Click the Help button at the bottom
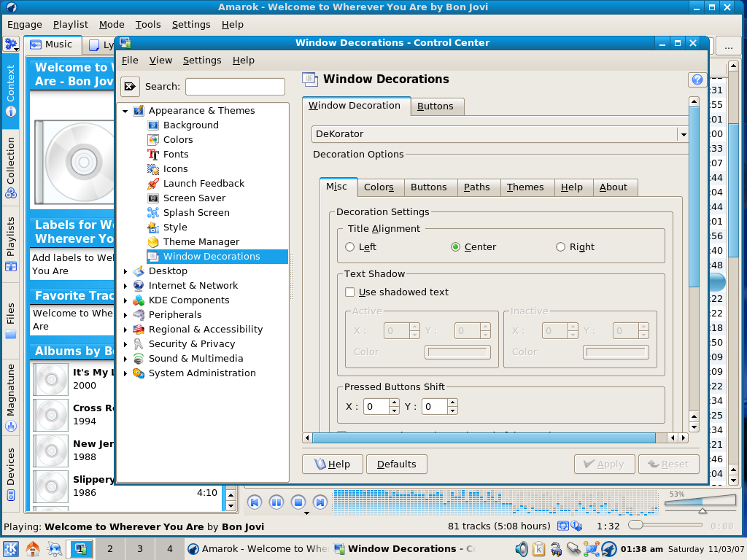747x560 pixels. [x=333, y=464]
